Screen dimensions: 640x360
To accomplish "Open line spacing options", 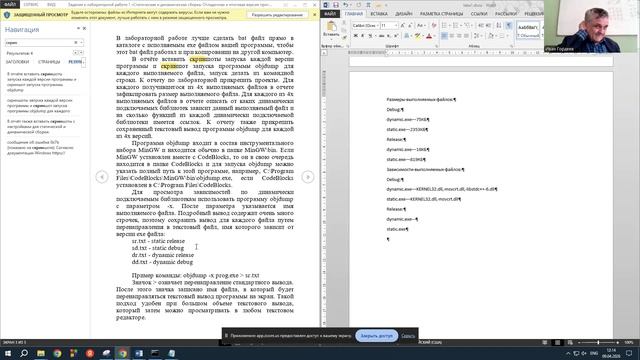I will (476, 36).
